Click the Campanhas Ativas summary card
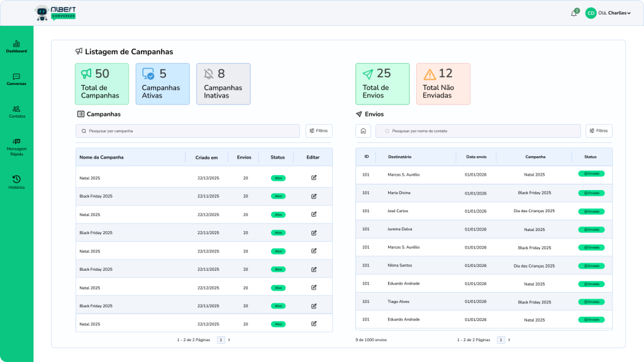 click(162, 84)
